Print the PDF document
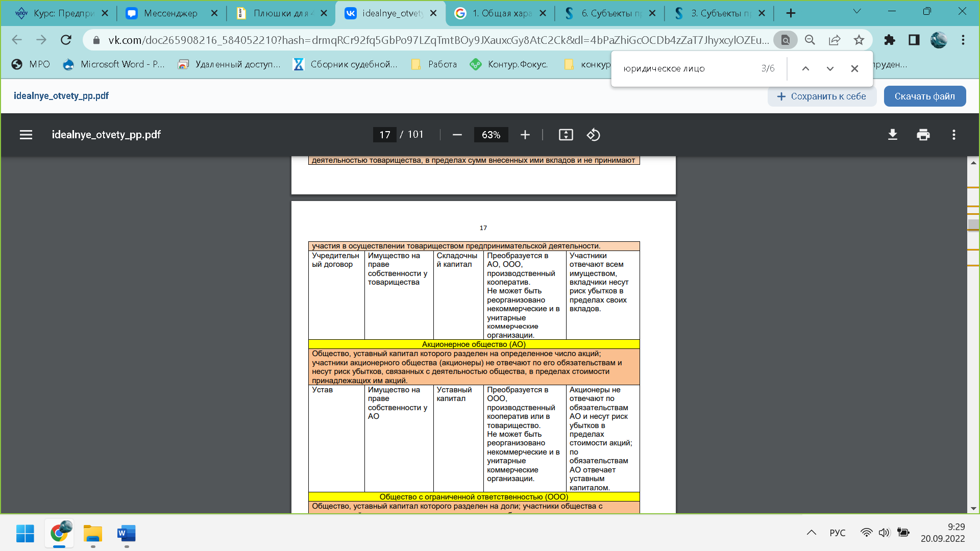The width and height of the screenshot is (980, 551). point(923,135)
